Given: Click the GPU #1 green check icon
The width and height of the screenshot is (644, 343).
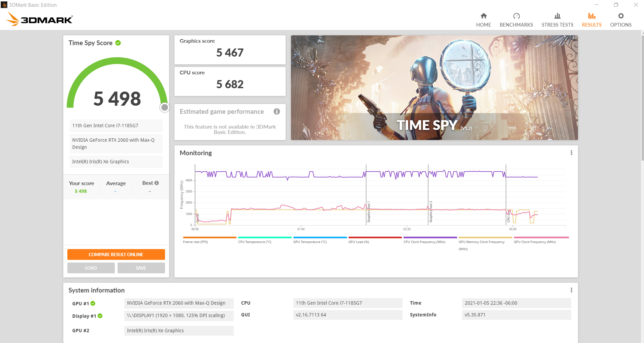Looking at the screenshot, I should click(93, 303).
